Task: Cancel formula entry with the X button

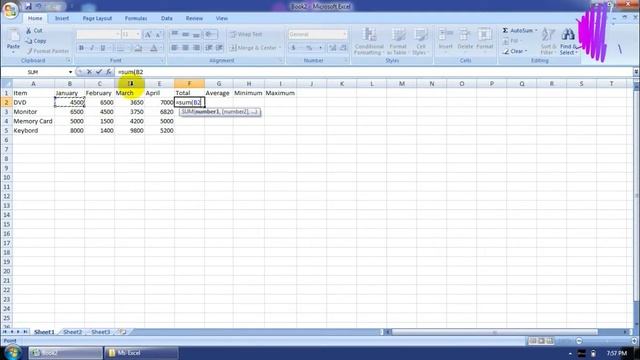Action: coord(89,72)
